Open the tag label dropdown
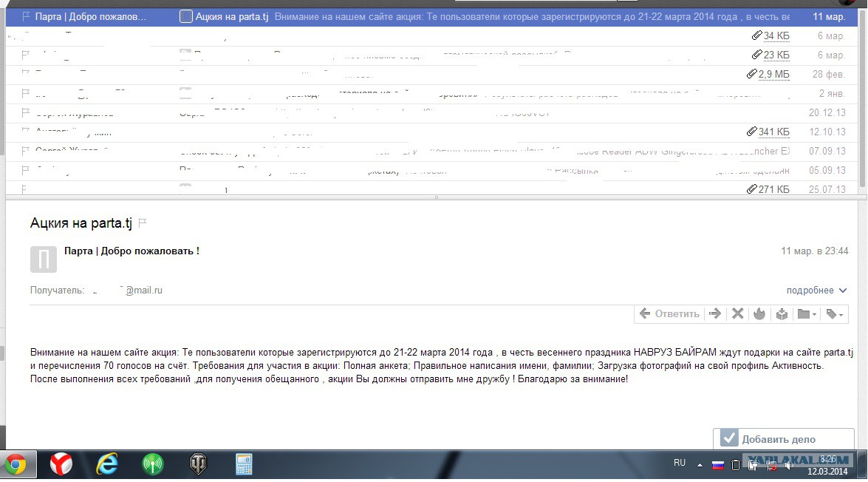868x482 pixels. coord(834,313)
